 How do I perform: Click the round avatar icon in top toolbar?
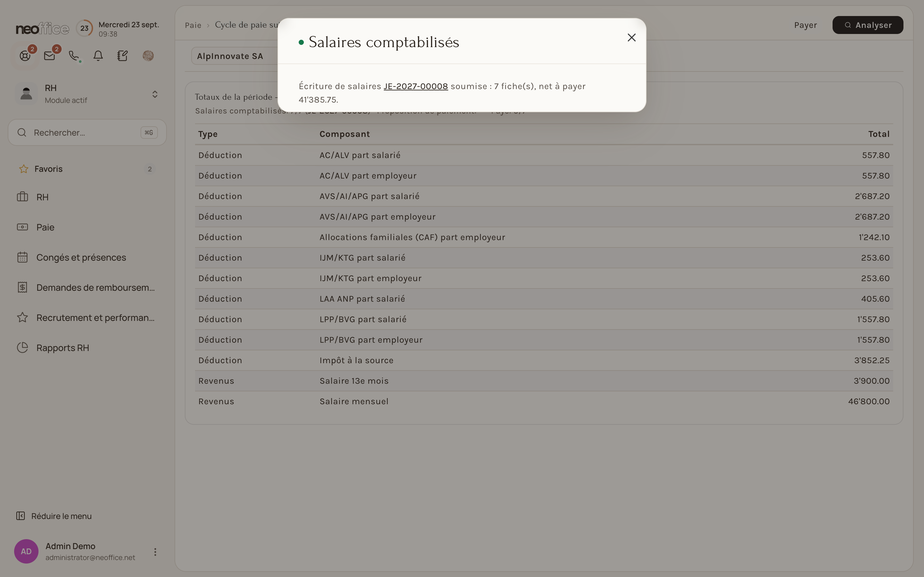point(148,56)
